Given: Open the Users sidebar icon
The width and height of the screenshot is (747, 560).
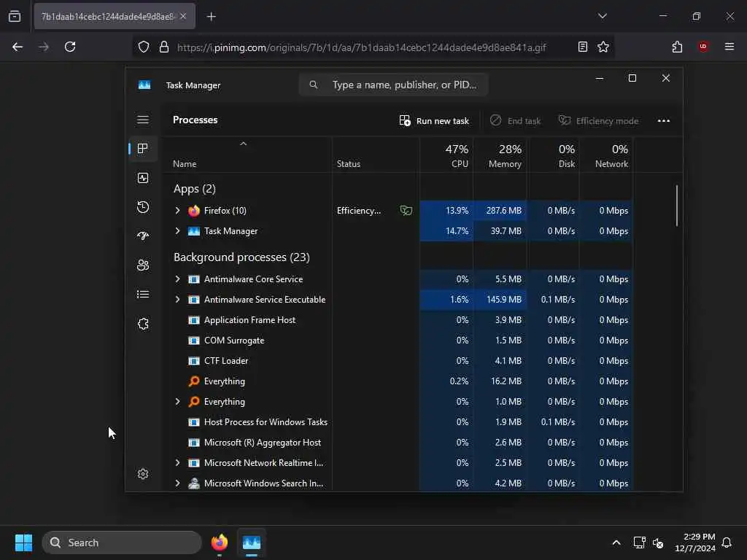Looking at the screenshot, I should pyautogui.click(x=143, y=265).
